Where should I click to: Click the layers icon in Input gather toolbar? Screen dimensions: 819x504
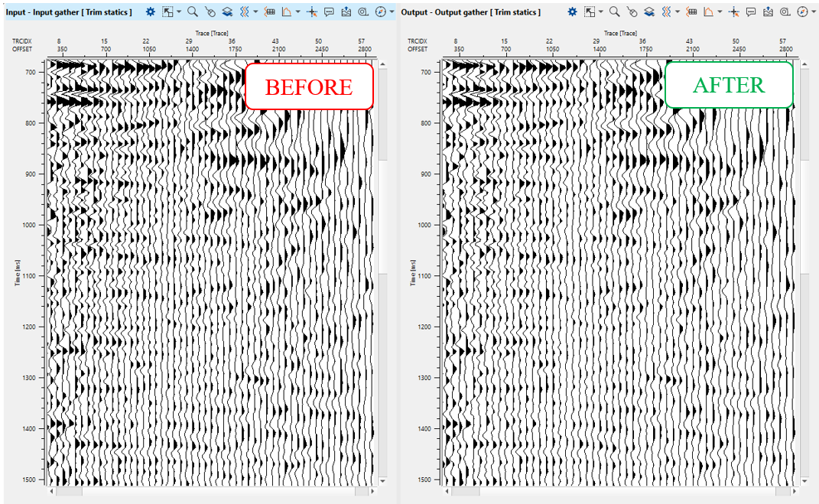(x=229, y=12)
